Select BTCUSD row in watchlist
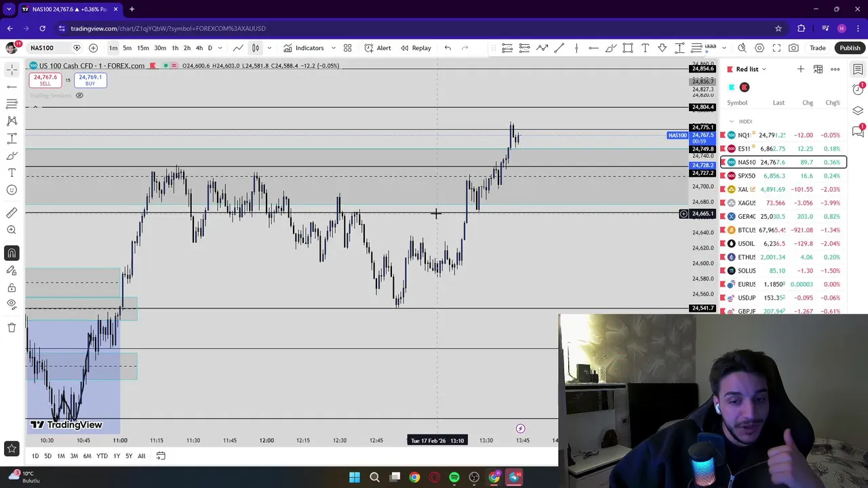Screen dimensions: 868x488 tap(783, 230)
